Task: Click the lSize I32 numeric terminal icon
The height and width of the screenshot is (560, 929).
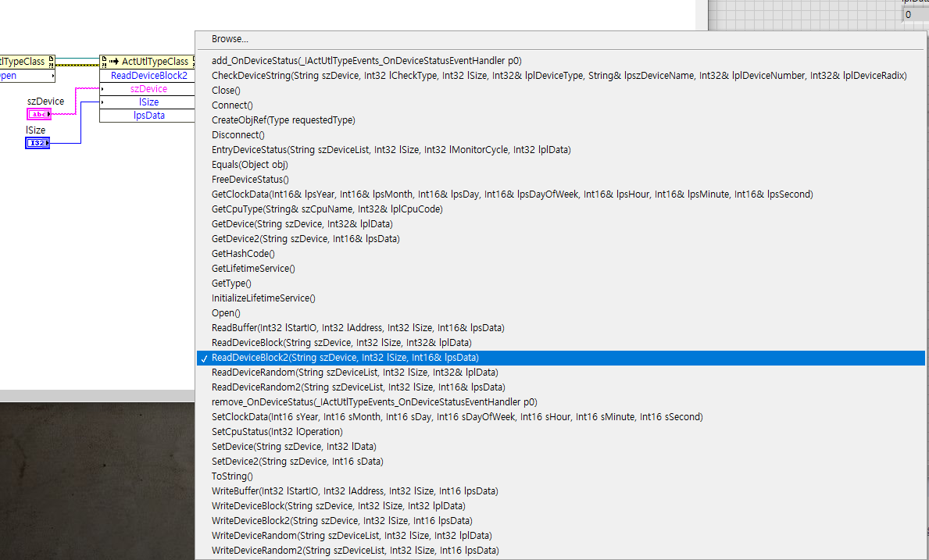Action: (38, 142)
